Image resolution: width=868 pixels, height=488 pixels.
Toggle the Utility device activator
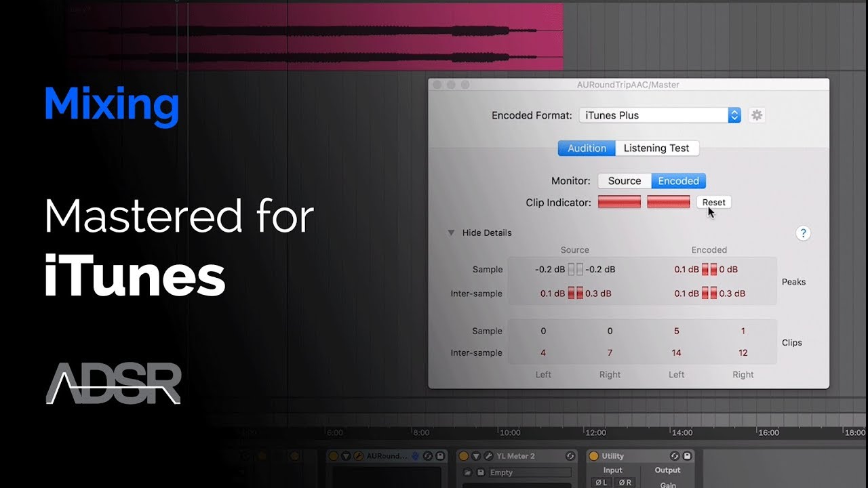(593, 456)
